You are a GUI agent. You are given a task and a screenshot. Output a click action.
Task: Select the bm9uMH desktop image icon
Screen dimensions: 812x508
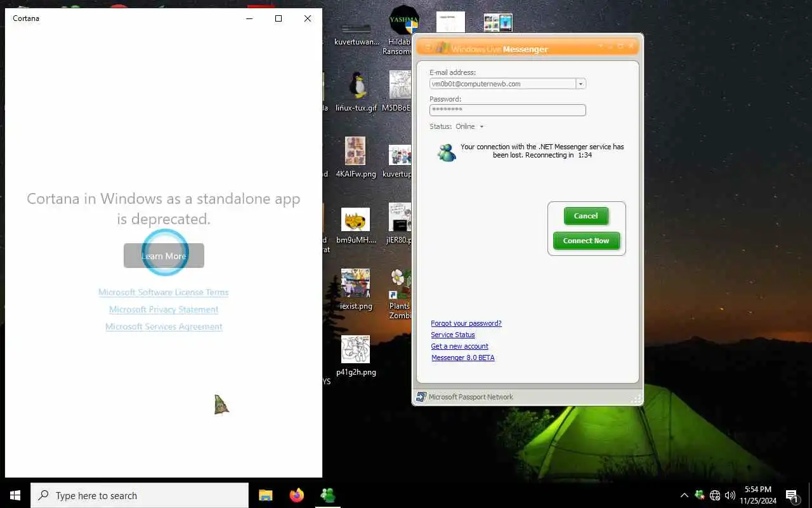(356, 226)
